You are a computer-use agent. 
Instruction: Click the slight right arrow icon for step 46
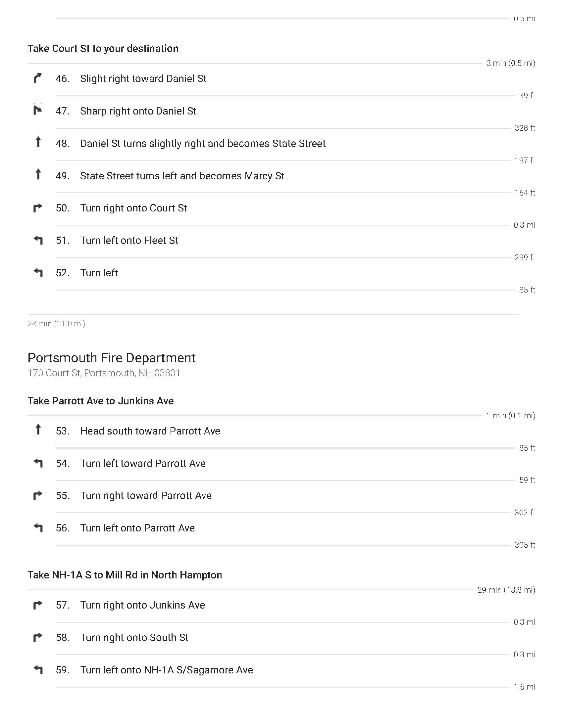(x=38, y=78)
